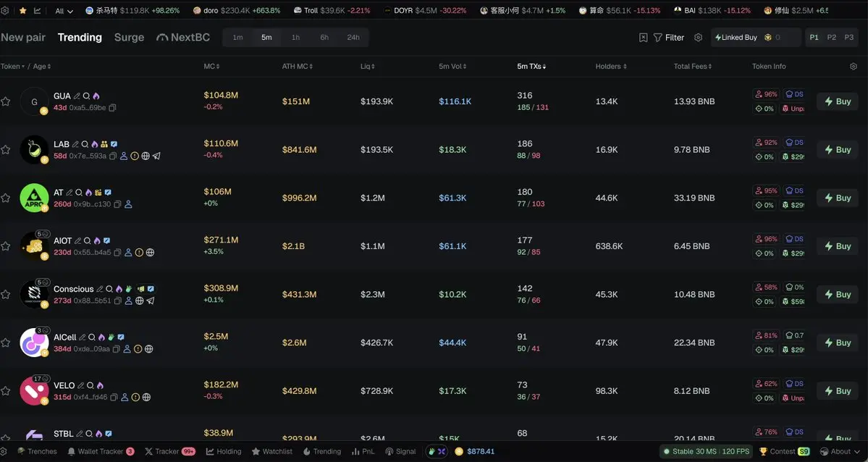Open Trenches in bottom bar
Image resolution: width=868 pixels, height=462 pixels.
coord(37,451)
